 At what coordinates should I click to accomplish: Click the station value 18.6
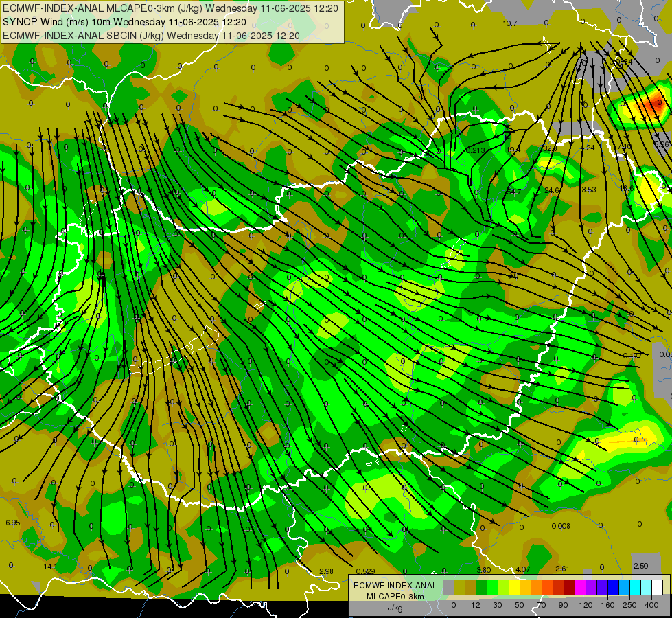pyautogui.click(x=627, y=188)
